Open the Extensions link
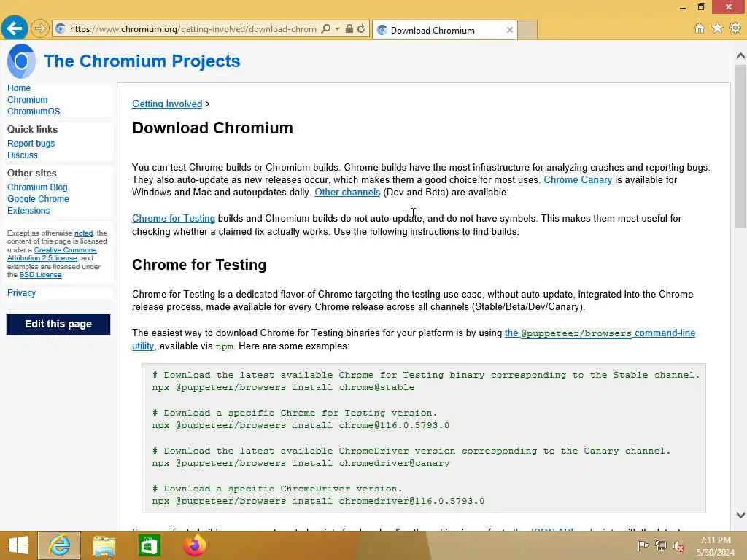 point(28,211)
